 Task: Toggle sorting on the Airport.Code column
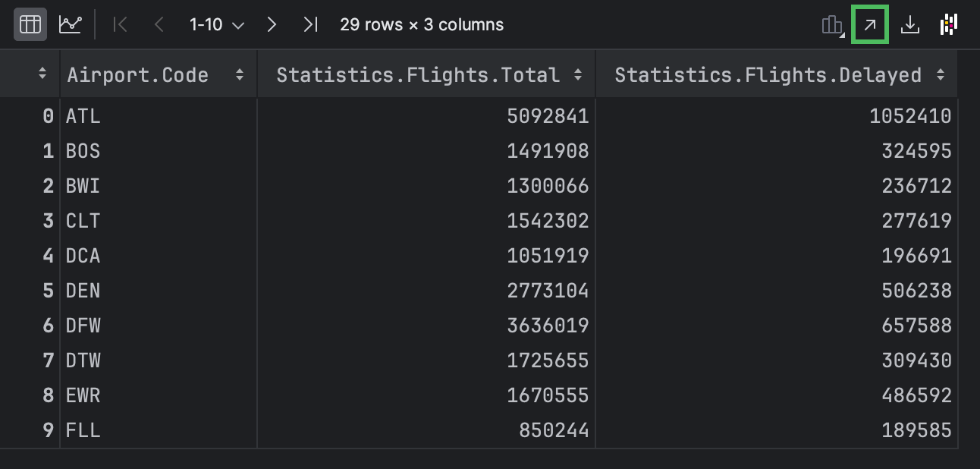[240, 74]
